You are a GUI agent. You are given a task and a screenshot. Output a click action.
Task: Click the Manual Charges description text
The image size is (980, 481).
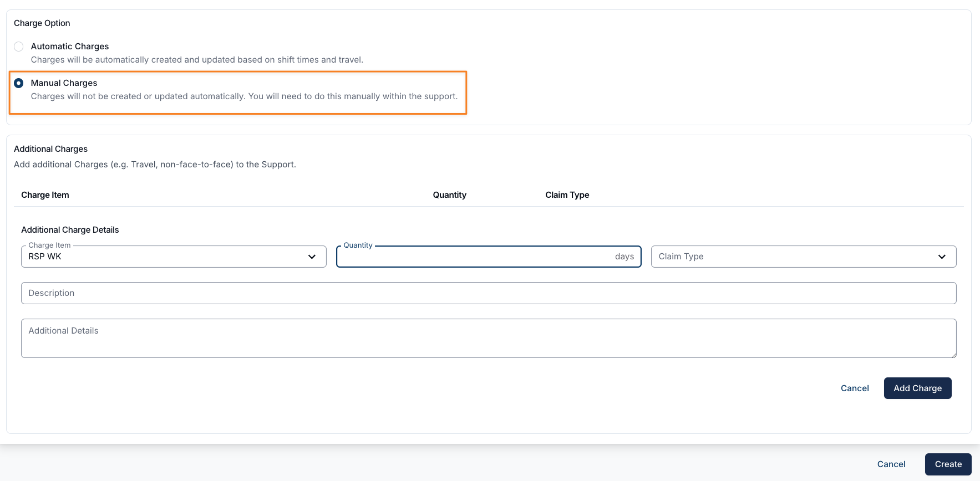(x=244, y=96)
